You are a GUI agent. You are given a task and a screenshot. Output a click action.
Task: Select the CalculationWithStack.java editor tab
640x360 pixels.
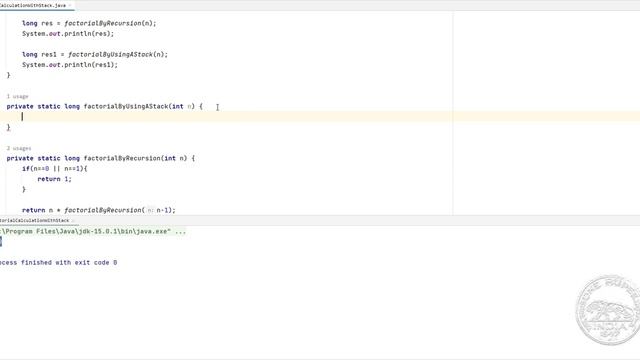click(x=33, y=5)
